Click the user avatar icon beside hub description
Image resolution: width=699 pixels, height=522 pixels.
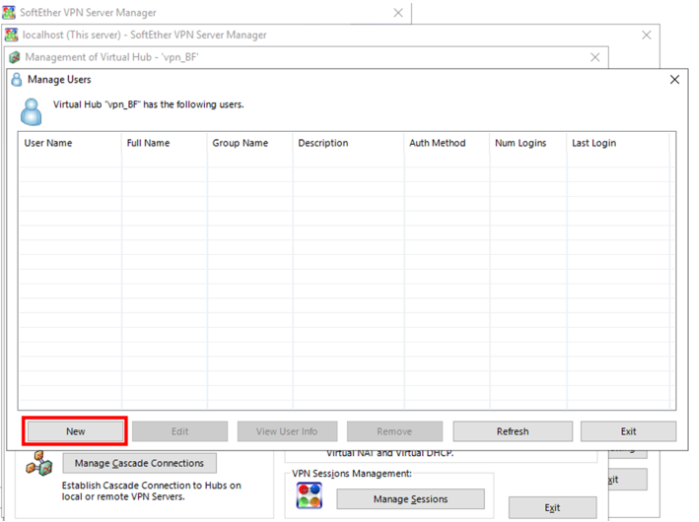tap(32, 109)
